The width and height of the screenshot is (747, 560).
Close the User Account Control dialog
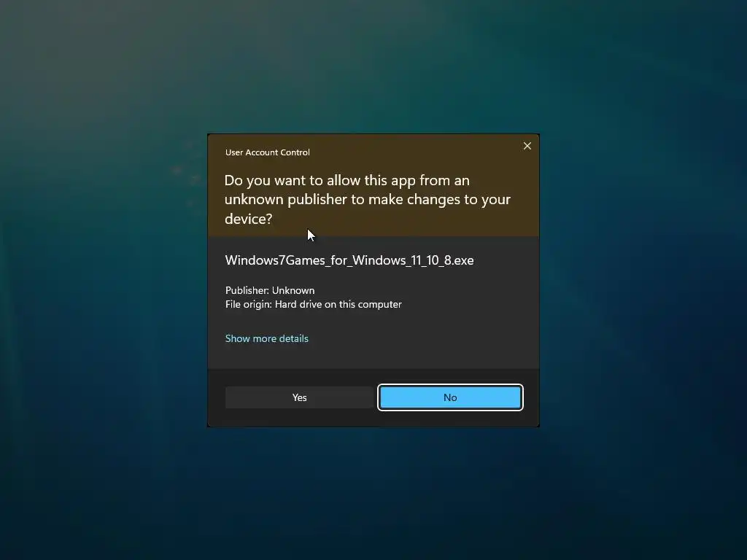[x=527, y=146]
